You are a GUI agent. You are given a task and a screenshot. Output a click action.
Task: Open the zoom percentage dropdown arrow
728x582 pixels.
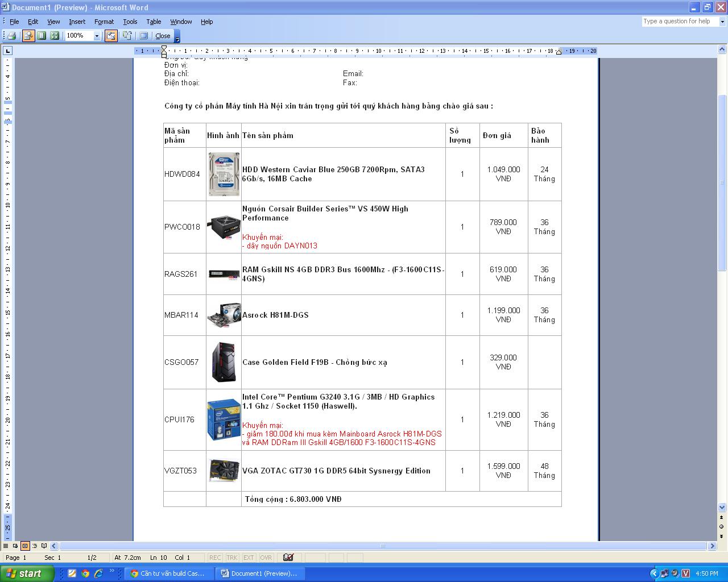(97, 36)
